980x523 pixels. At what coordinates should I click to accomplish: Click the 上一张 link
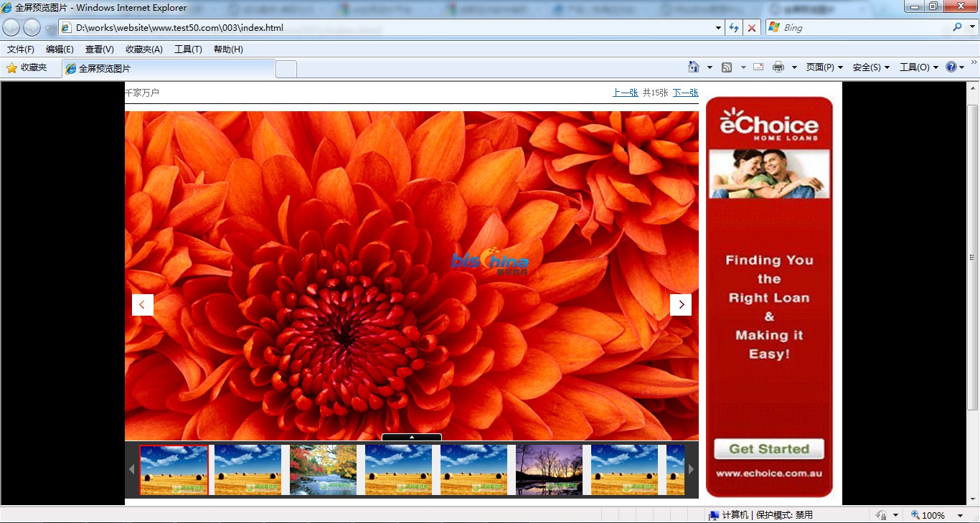(626, 93)
